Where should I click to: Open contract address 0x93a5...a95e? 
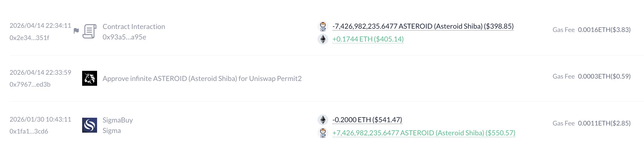tap(124, 37)
